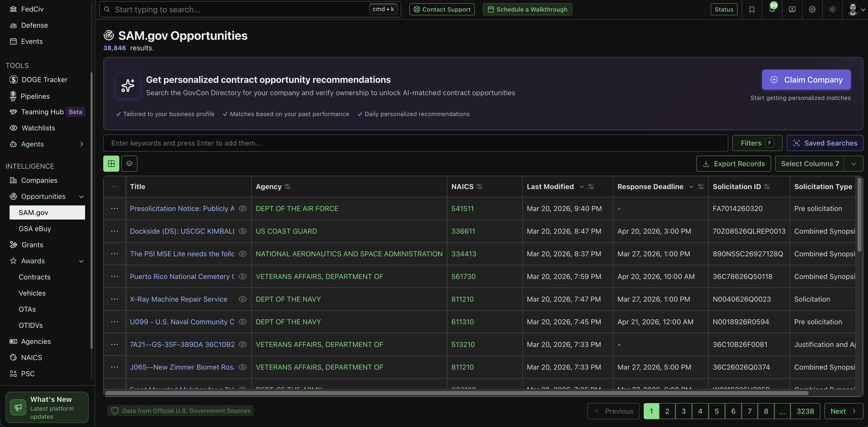The image size is (868, 427).
Task: Open row menu for X-Ray Machine Repair row
Action: pyautogui.click(x=115, y=299)
